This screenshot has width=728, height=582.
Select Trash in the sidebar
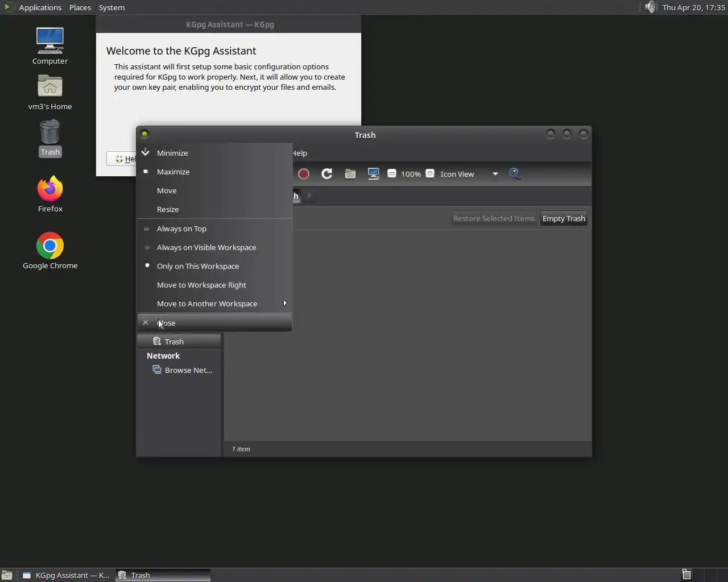tap(179, 342)
